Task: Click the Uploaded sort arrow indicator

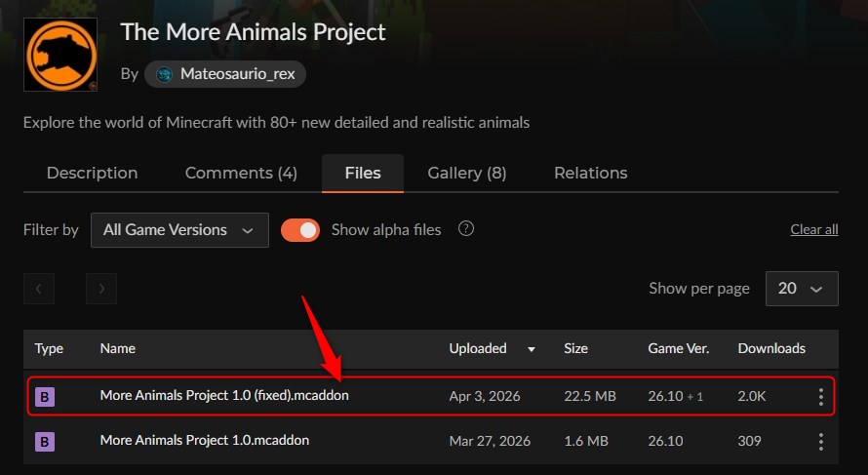Action: click(532, 349)
